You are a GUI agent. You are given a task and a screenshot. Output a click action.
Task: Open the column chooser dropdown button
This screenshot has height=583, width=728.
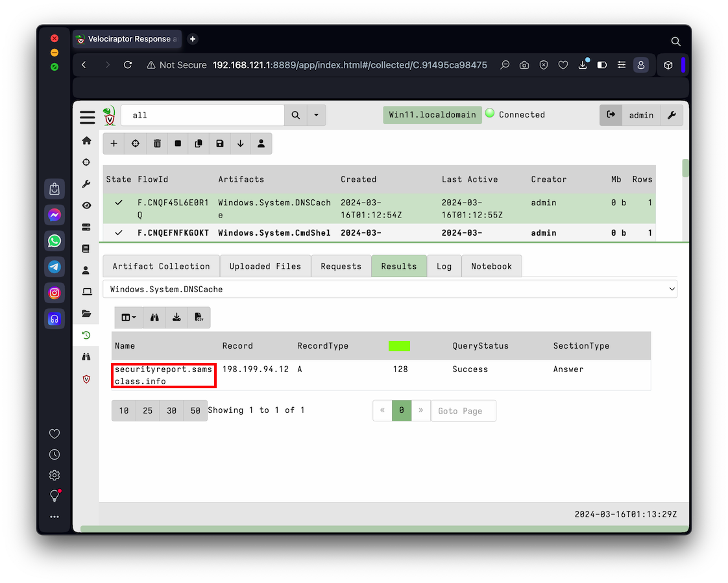128,317
